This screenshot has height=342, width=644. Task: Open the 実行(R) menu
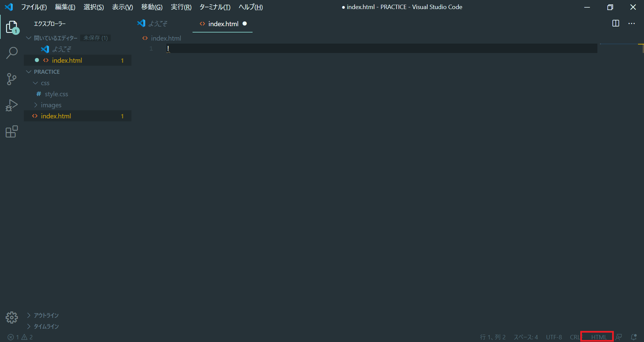pyautogui.click(x=181, y=7)
